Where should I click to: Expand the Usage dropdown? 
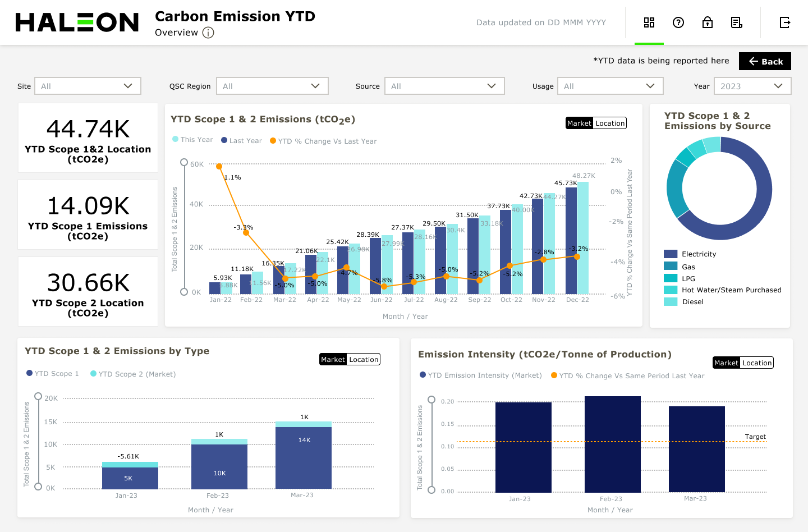click(x=610, y=86)
